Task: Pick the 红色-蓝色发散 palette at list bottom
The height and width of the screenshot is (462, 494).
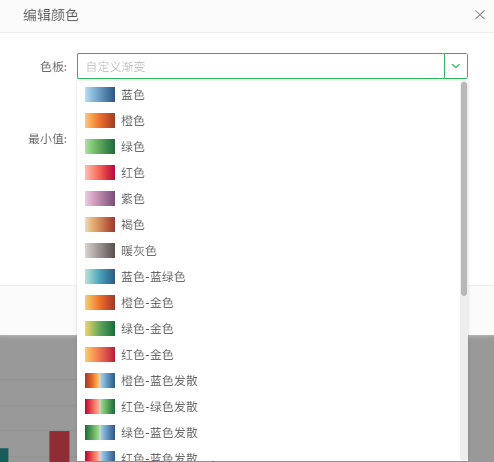Action: coord(269,455)
